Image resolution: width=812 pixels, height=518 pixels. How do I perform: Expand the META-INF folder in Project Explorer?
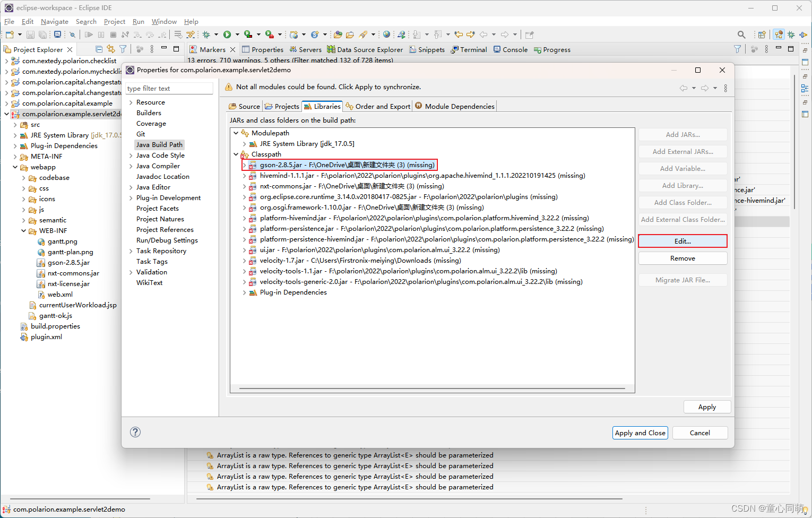pyautogui.click(x=15, y=157)
